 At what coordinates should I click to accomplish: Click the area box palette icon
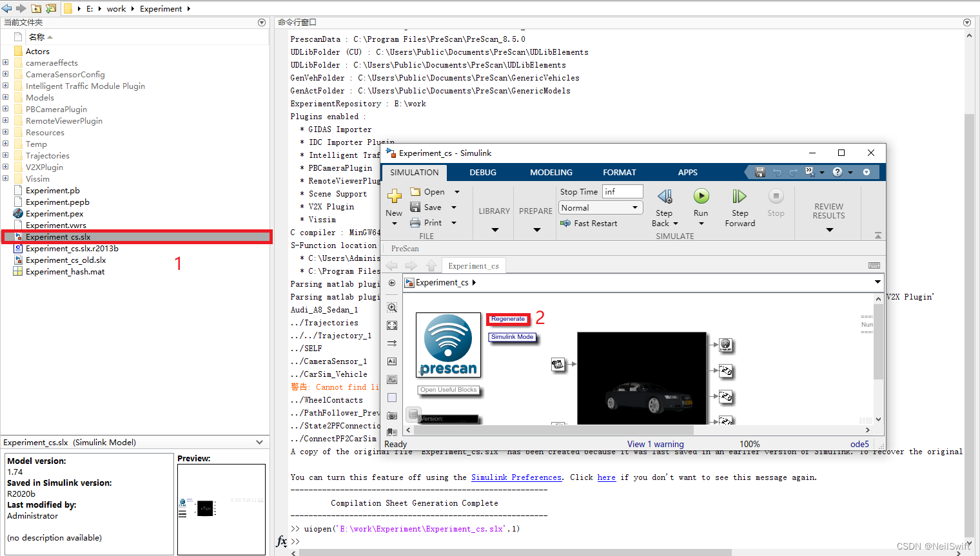click(392, 398)
